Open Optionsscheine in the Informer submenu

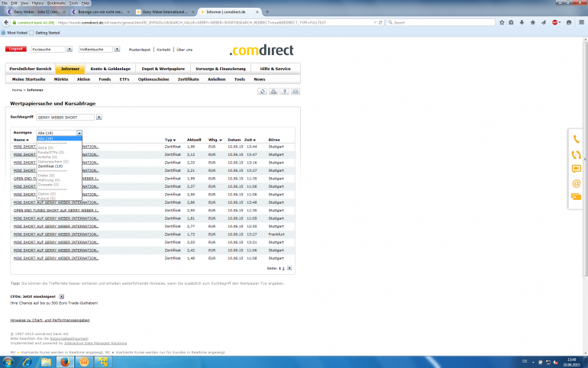(x=153, y=79)
